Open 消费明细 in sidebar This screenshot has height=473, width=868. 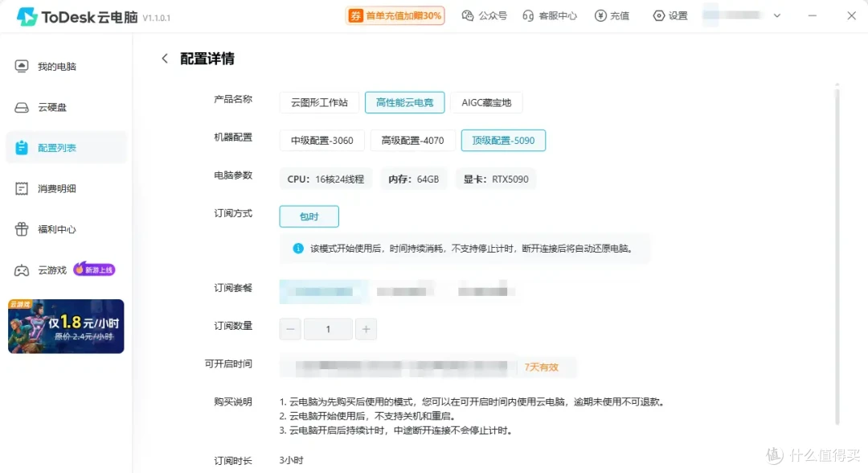66,188
